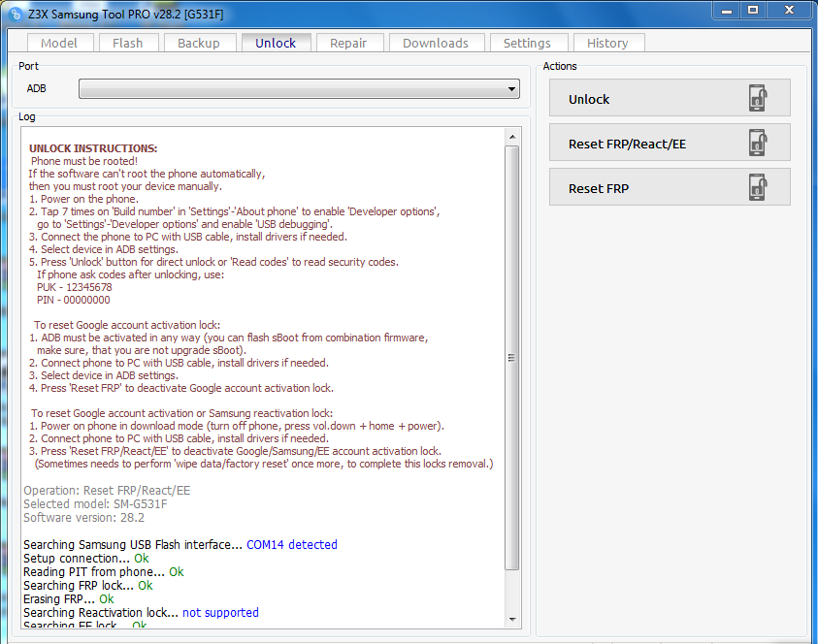The image size is (818, 644).
Task: Select the Unlock tab
Action: 276,43
